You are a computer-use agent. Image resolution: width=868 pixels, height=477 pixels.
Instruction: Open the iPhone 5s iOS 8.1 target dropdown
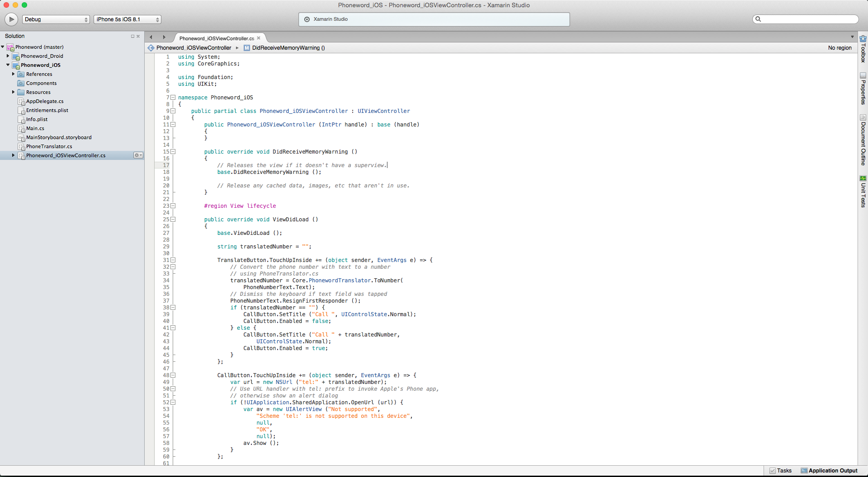coord(127,19)
